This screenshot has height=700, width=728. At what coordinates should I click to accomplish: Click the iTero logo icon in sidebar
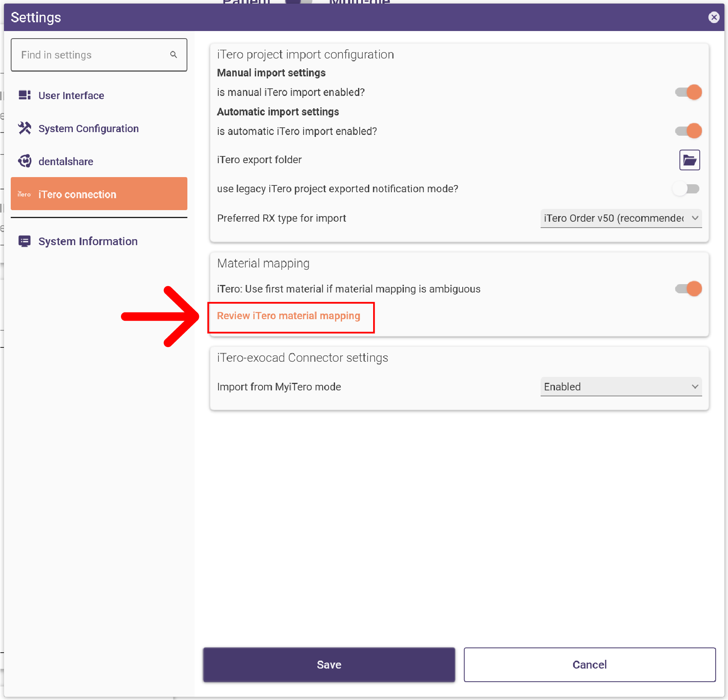tap(24, 194)
